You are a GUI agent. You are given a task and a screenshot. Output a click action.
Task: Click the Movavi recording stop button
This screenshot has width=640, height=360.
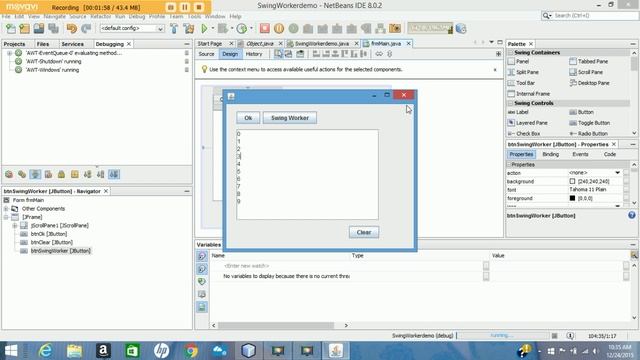click(199, 7)
